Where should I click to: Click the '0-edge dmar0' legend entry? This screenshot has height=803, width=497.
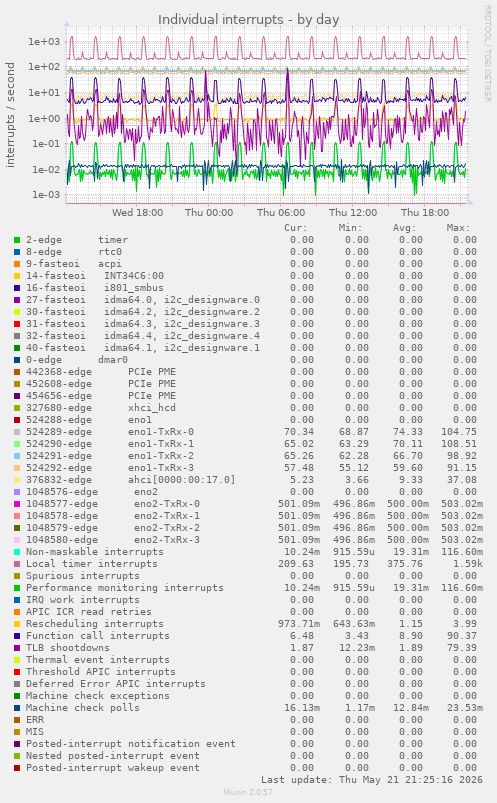77,360
